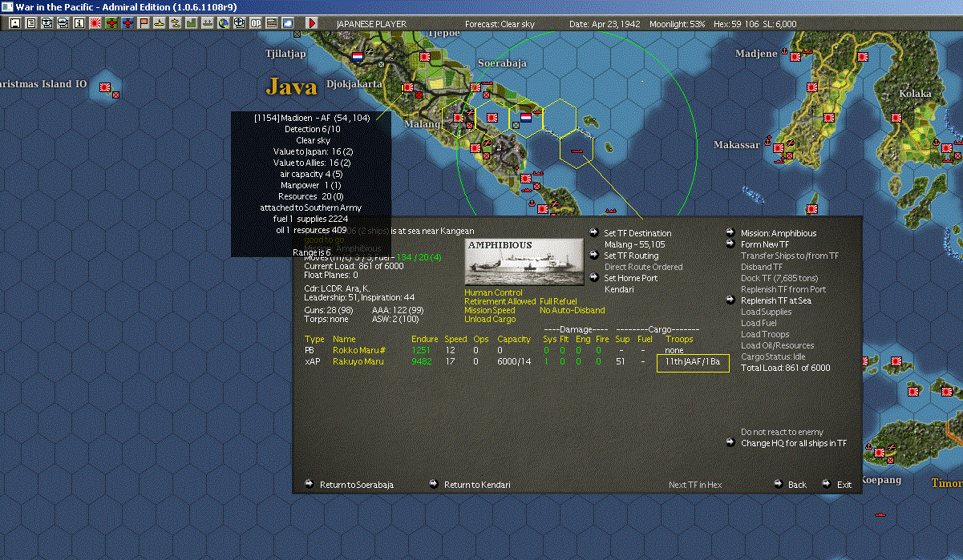
Task: Click Return to Soerabaja
Action: click(x=357, y=485)
